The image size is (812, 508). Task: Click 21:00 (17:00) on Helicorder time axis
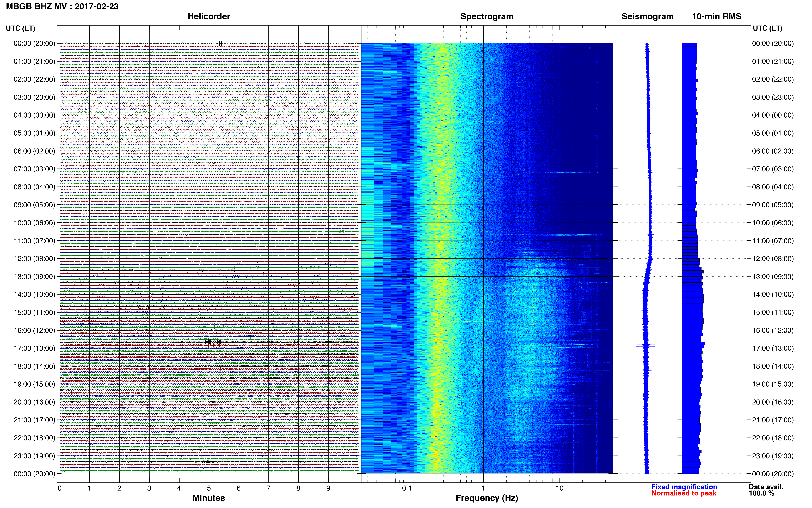(34, 420)
